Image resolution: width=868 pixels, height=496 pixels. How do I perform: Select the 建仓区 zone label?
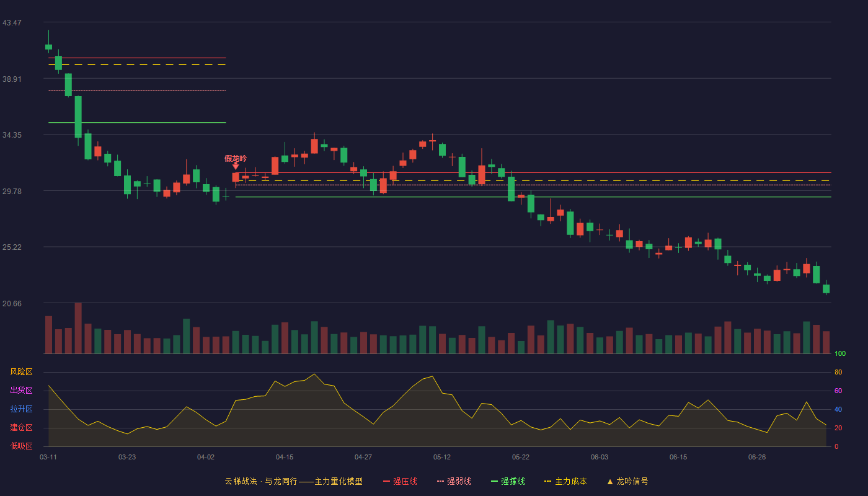coord(21,428)
